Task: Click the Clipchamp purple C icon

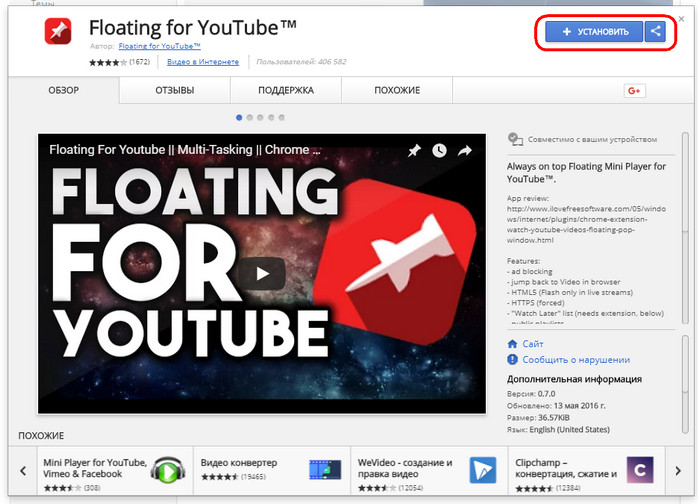Action: (x=640, y=470)
